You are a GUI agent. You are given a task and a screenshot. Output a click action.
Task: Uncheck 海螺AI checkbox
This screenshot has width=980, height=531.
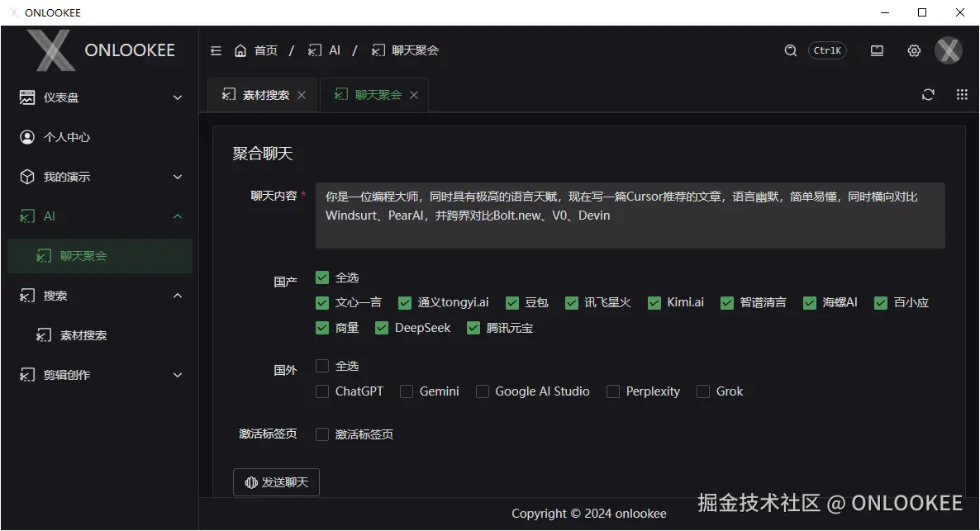(810, 303)
